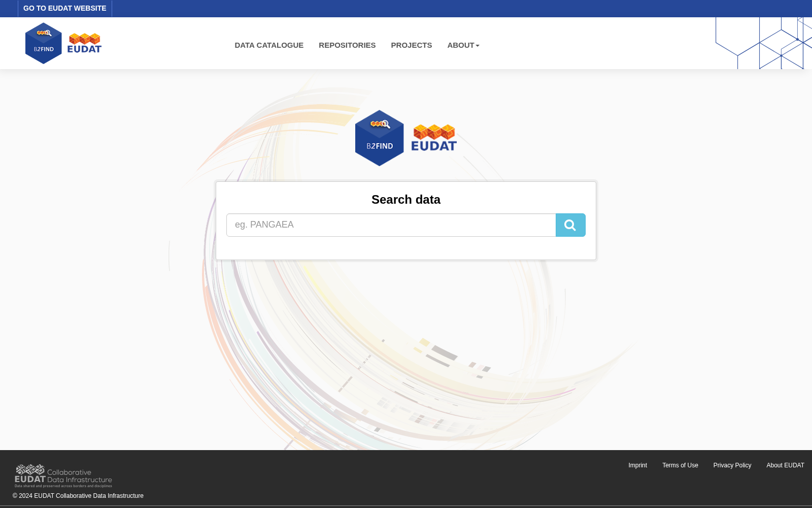The width and height of the screenshot is (812, 508).
Task: Open the Data Catalogue page
Action: click(x=269, y=45)
